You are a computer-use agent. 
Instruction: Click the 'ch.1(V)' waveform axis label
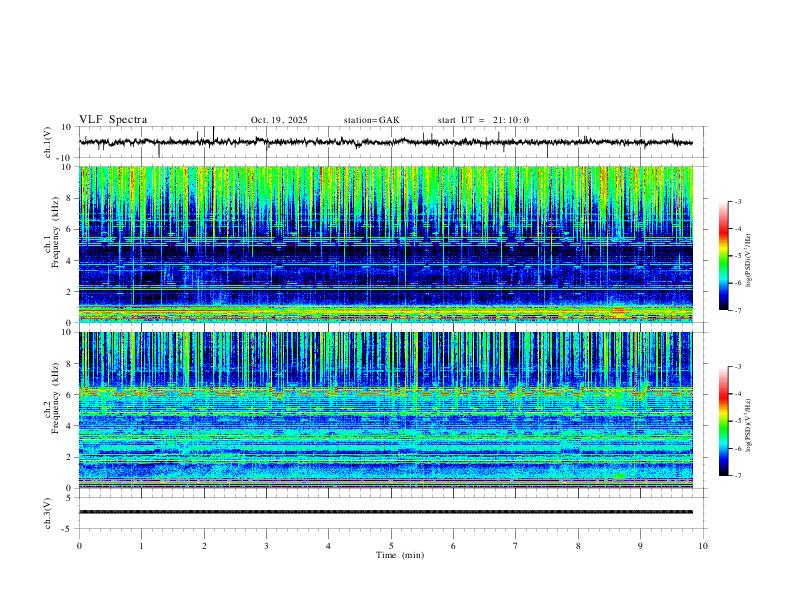pos(48,142)
